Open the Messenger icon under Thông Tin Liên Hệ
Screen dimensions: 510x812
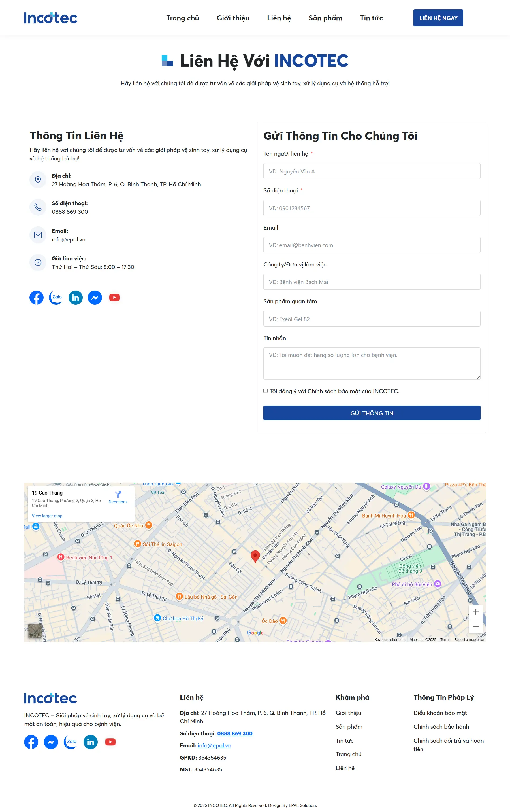tap(95, 297)
